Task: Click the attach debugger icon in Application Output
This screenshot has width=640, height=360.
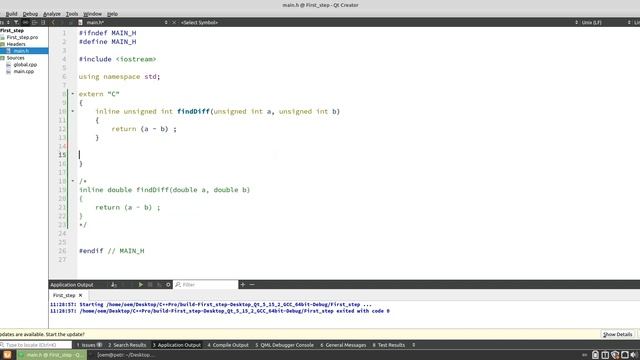Action: (x=159, y=284)
